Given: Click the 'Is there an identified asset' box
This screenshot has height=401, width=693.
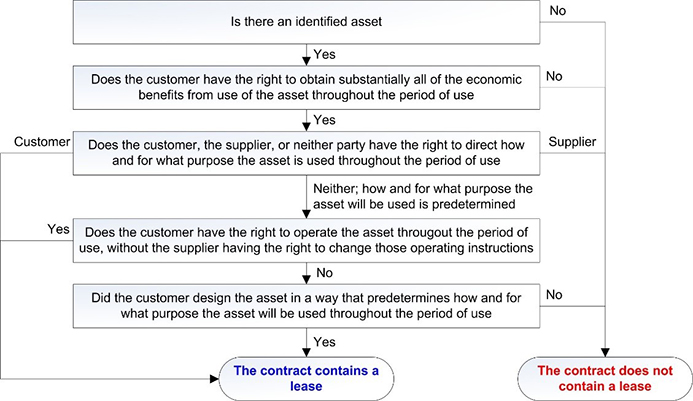Looking at the screenshot, I should 306,22.
